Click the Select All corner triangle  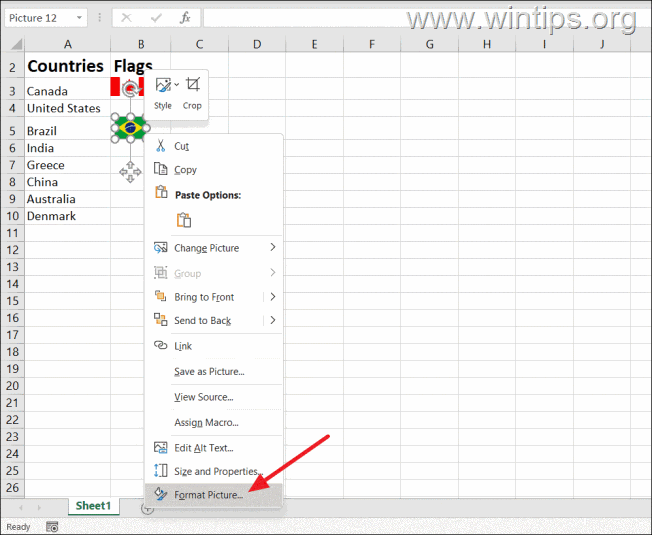[x=16, y=44]
